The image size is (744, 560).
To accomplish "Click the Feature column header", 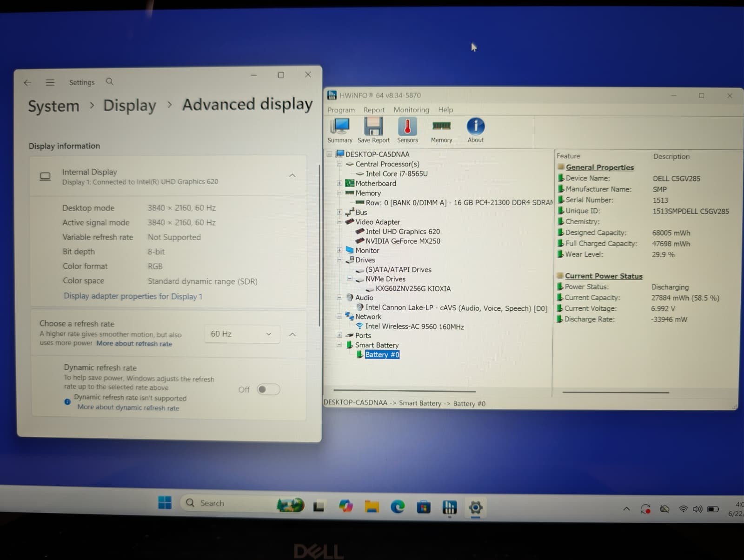I will [568, 156].
